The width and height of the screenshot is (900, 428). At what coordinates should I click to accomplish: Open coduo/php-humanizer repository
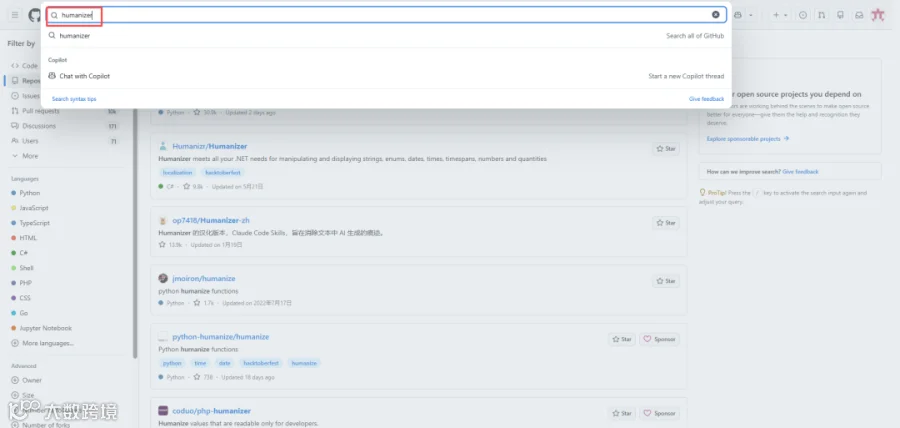tap(211, 411)
